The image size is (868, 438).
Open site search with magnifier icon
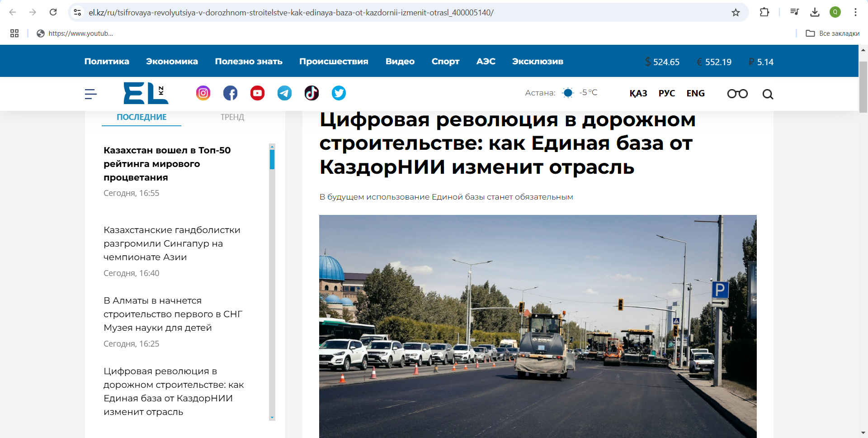click(768, 94)
